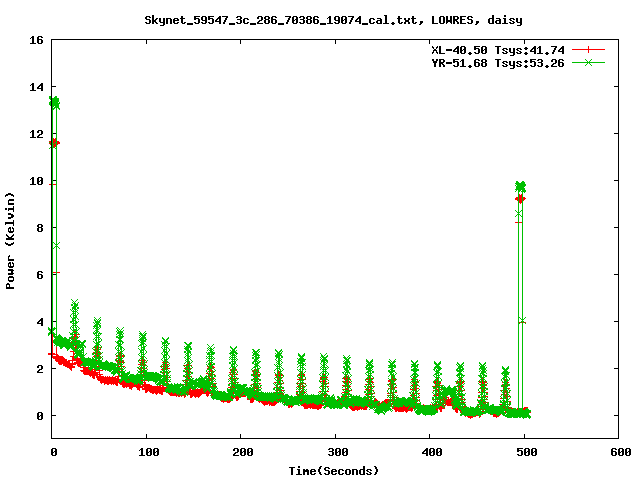Click y-axis tick label 14
The height and width of the screenshot is (480, 640).
[36, 87]
